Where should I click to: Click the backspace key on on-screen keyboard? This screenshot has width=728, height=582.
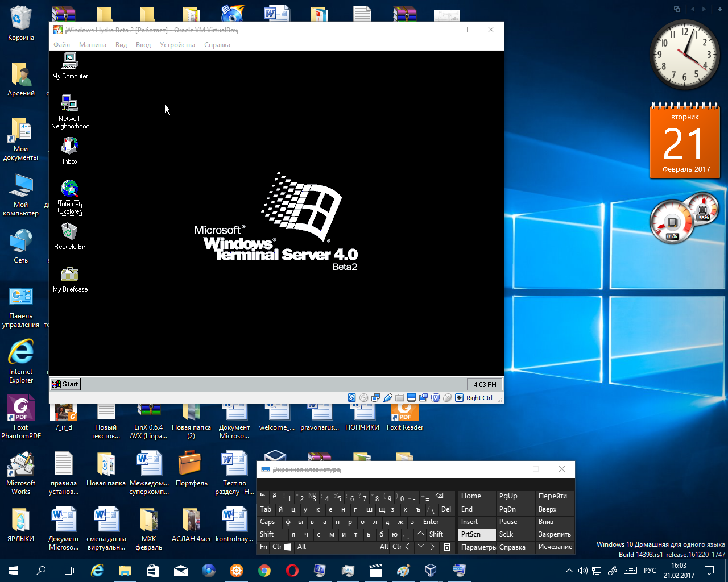point(444,496)
